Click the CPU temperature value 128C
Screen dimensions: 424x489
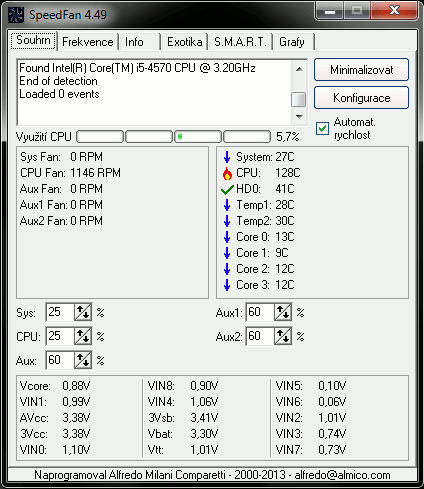click(x=288, y=173)
